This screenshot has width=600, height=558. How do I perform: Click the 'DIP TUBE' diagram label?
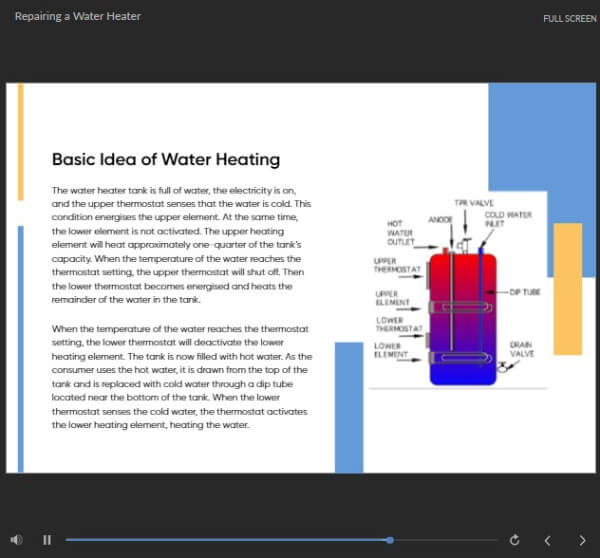pos(524,292)
